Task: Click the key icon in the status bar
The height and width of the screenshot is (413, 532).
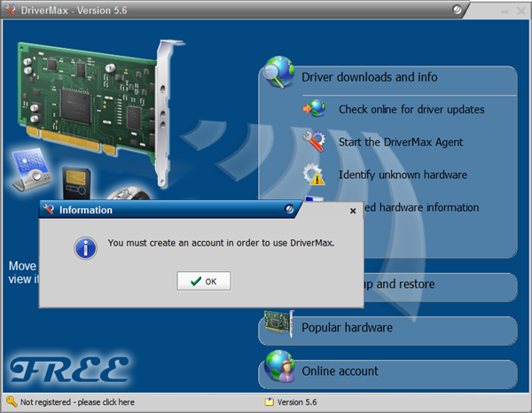Action: 11,402
